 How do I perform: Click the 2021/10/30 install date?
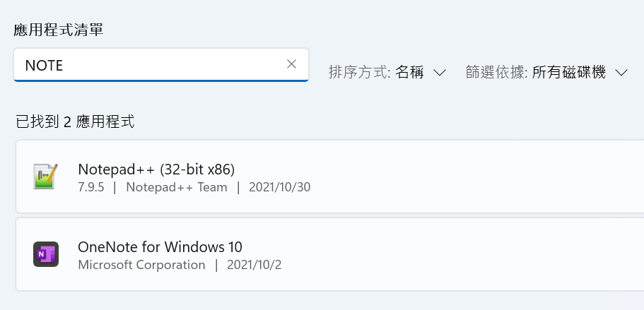(280, 187)
